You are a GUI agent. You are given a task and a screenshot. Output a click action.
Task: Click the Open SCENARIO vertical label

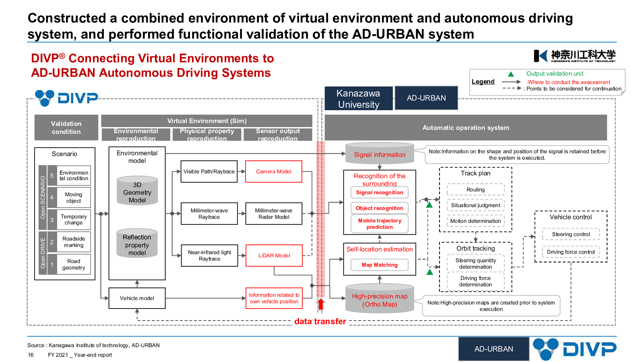click(x=43, y=197)
